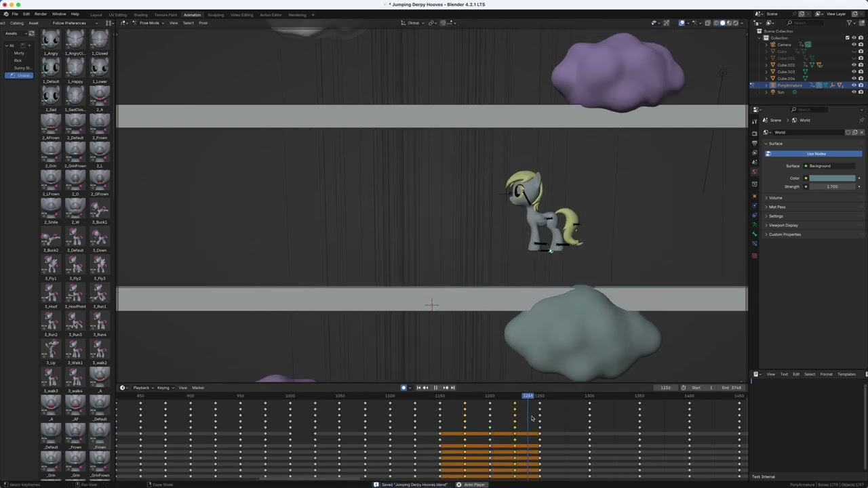Click the current frame number field
This screenshot has width=868, height=488.
[x=665, y=388]
